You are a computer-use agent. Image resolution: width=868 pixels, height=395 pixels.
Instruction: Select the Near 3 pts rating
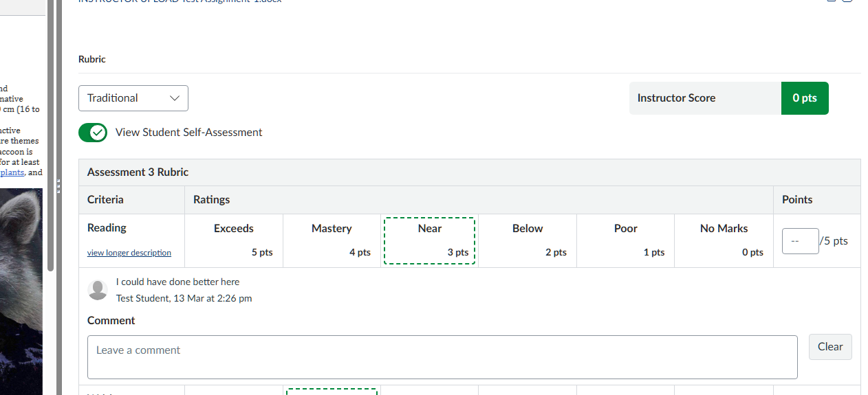(430, 240)
